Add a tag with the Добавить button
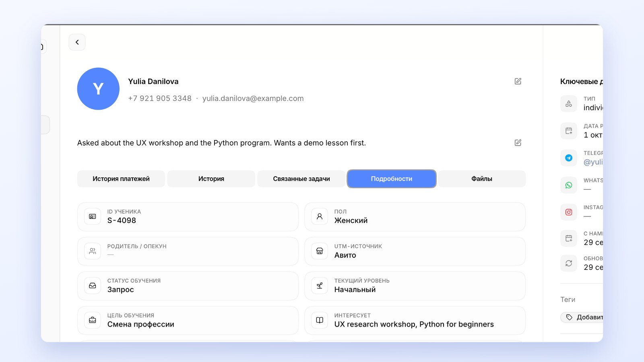This screenshot has height=362, width=644. click(x=582, y=317)
